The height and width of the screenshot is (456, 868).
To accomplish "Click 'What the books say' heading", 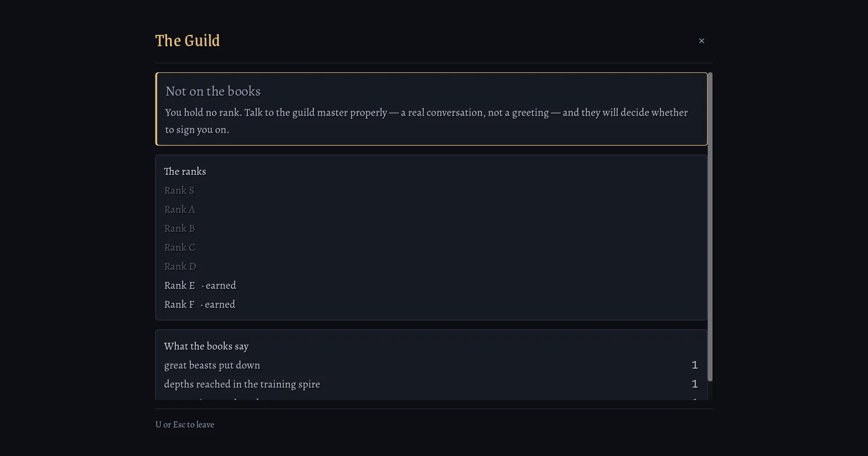I will tap(206, 346).
